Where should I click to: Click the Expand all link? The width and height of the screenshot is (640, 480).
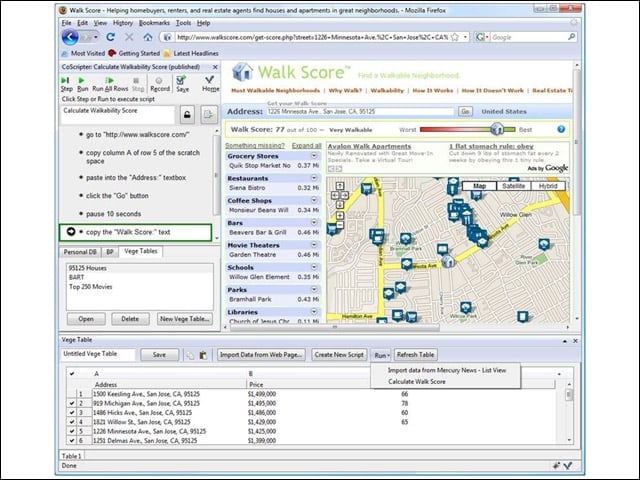306,146
